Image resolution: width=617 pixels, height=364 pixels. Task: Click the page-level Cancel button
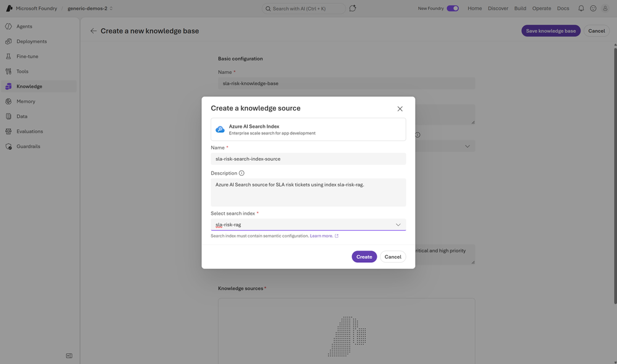(596, 31)
